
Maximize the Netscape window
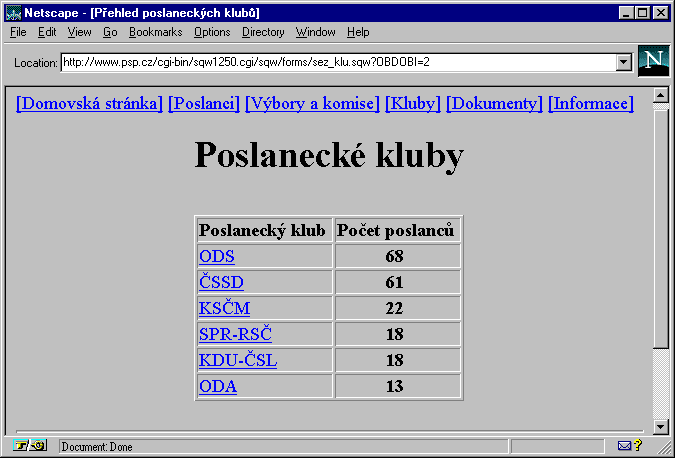(x=642, y=13)
